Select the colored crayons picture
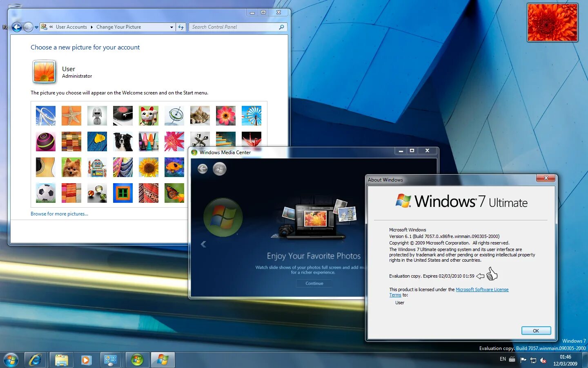The height and width of the screenshot is (368, 588). point(148,141)
